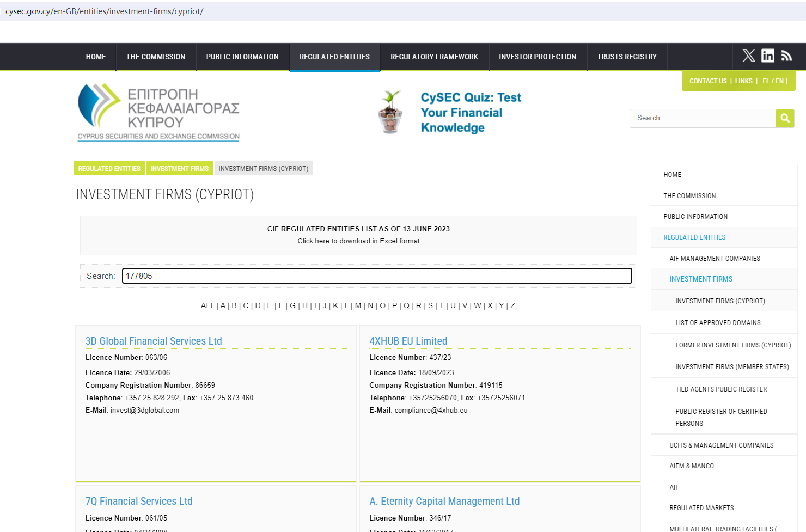
Task: Click download in Excel format link
Action: (358, 241)
